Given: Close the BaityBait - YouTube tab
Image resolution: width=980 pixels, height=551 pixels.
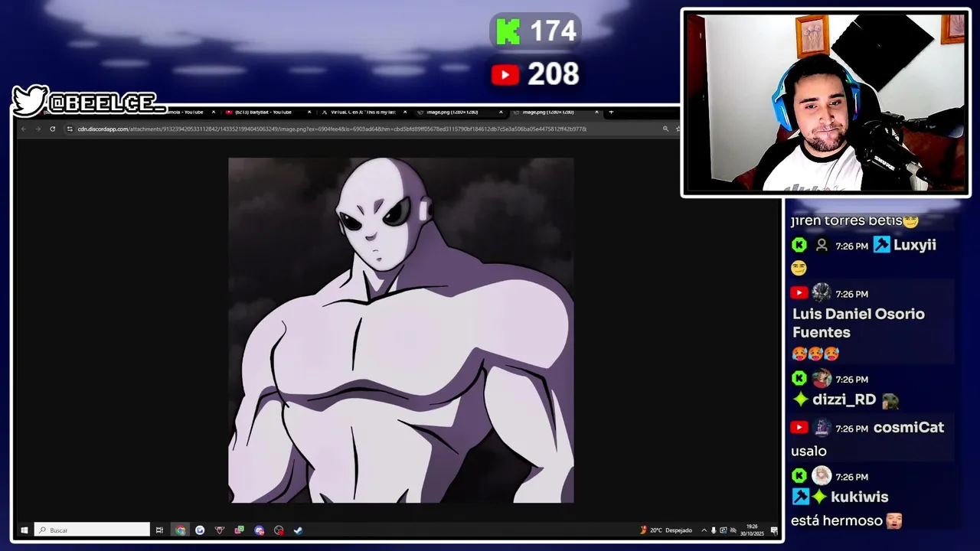Looking at the screenshot, I should pos(309,112).
